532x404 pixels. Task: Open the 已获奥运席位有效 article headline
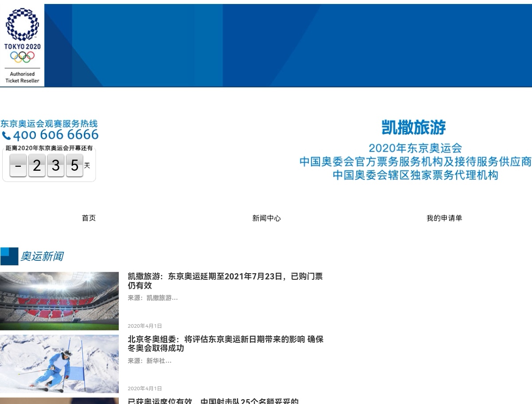(x=213, y=401)
